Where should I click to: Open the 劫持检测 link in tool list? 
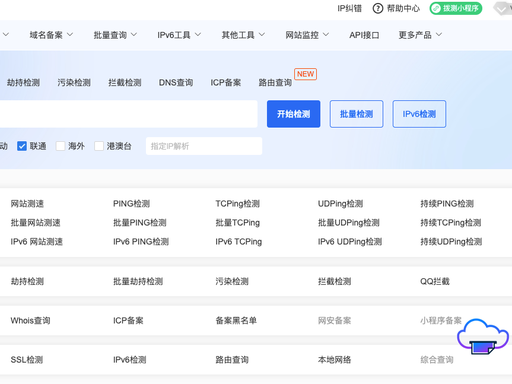27,282
